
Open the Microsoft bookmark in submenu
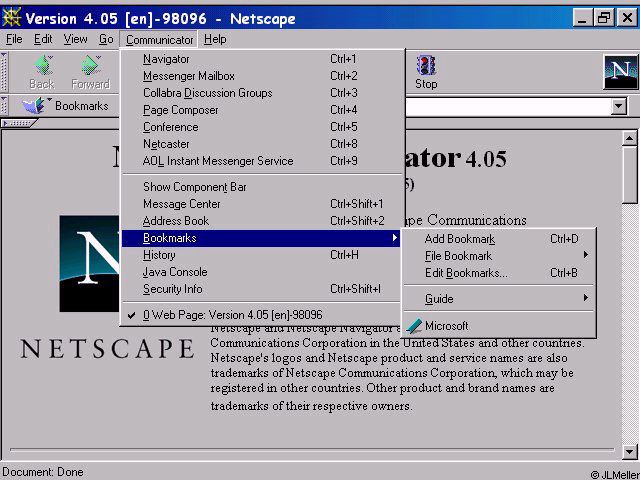point(445,326)
